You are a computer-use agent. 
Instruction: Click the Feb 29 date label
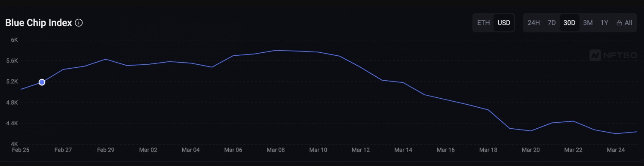[105, 150]
